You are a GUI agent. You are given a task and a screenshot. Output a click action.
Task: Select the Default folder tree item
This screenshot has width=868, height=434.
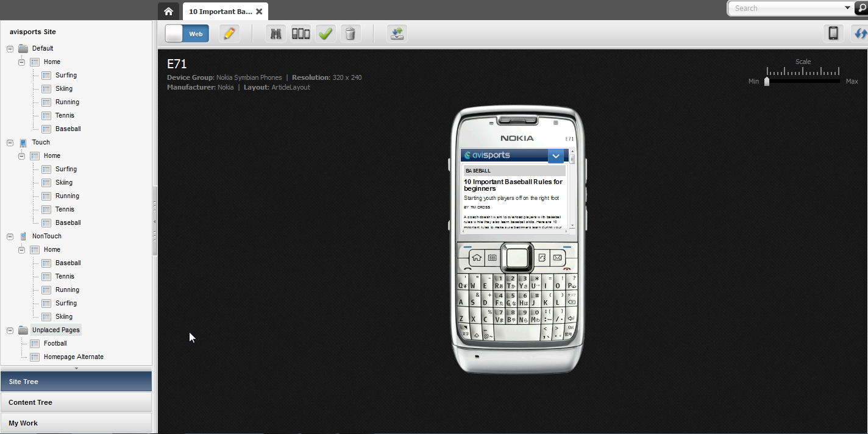(x=43, y=48)
